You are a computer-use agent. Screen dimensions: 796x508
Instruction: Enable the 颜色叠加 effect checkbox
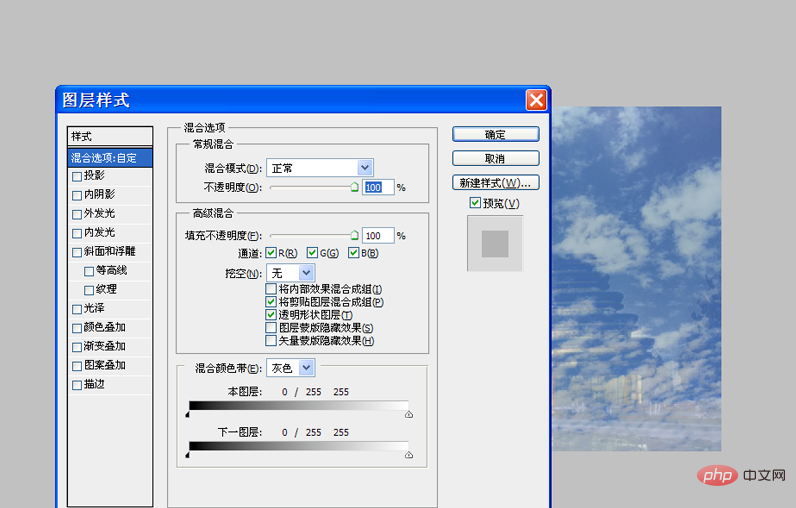[x=77, y=328]
